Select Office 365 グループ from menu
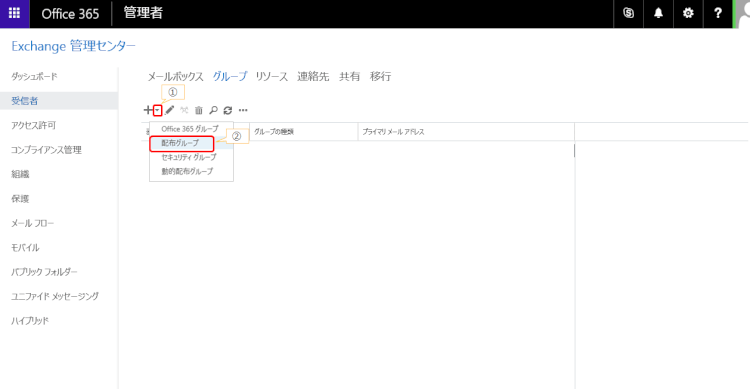Image resolution: width=750 pixels, height=389 pixels. [x=191, y=129]
